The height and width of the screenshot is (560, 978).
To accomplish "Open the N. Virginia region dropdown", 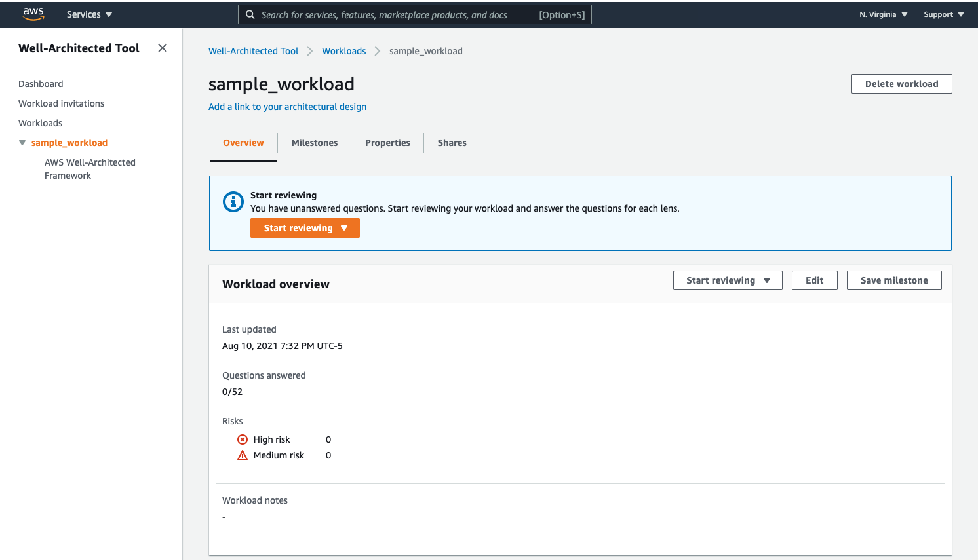I will pos(884,14).
